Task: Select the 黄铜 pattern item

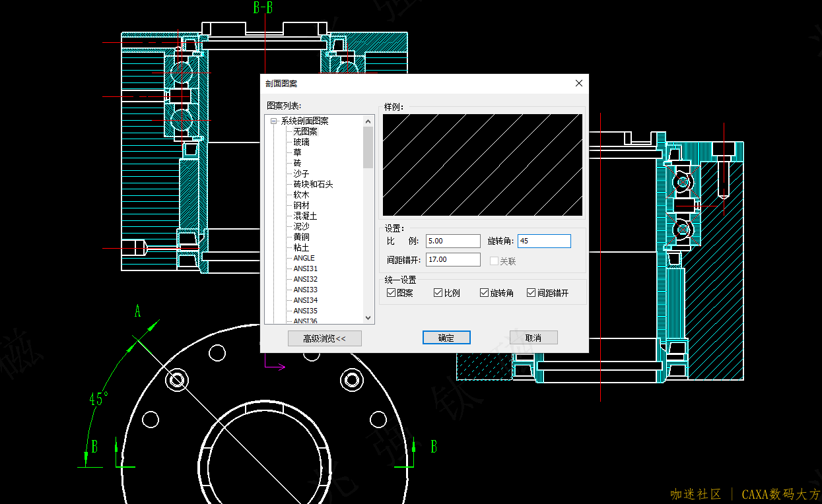Action: click(x=301, y=237)
